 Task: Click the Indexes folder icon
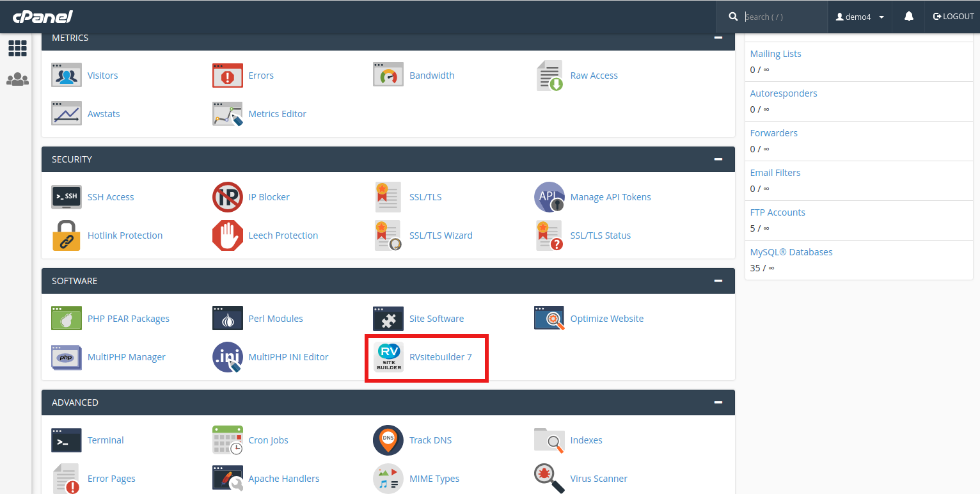coord(549,440)
